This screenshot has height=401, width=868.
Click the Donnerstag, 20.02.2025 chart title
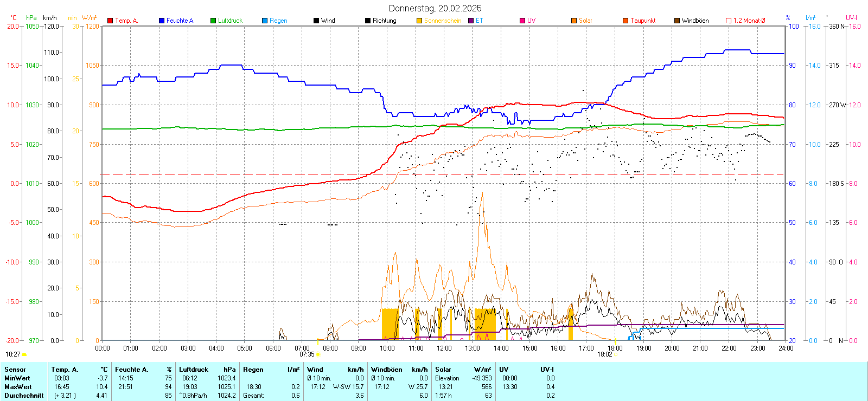point(435,8)
